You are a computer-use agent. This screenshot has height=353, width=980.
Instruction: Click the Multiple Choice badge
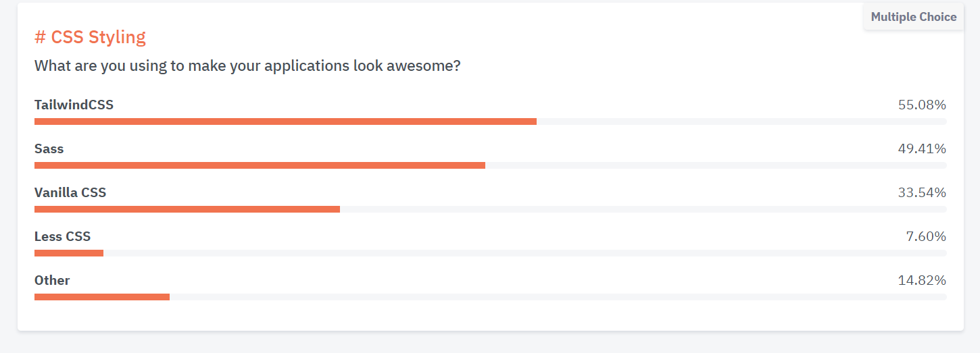(x=913, y=17)
